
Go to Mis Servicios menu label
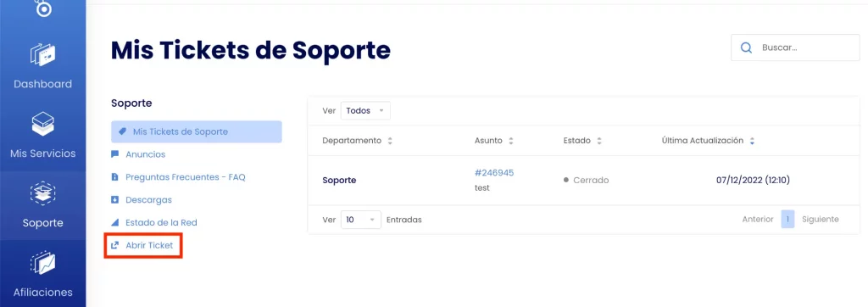coord(42,153)
